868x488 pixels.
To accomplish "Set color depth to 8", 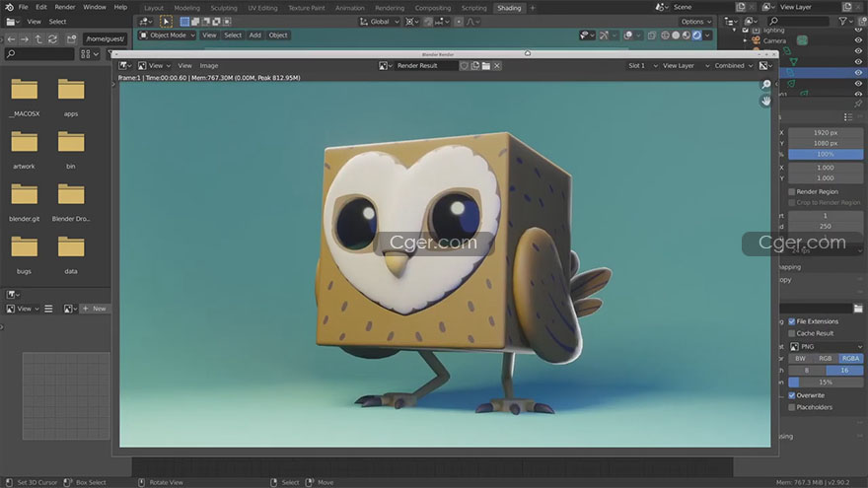I will pyautogui.click(x=807, y=370).
